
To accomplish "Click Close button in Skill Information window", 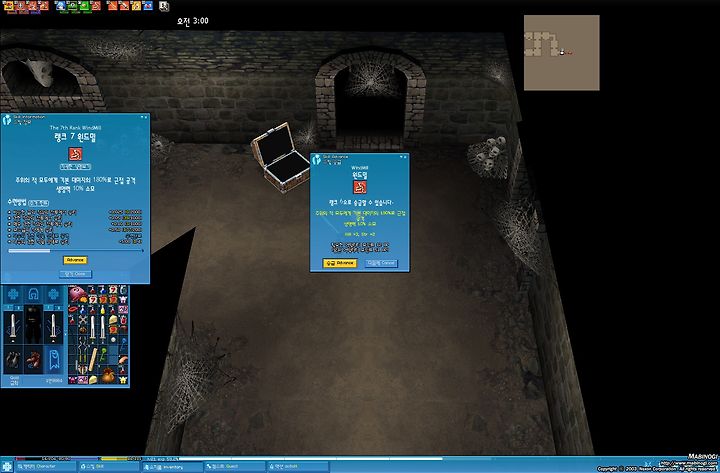I will click(x=75, y=274).
